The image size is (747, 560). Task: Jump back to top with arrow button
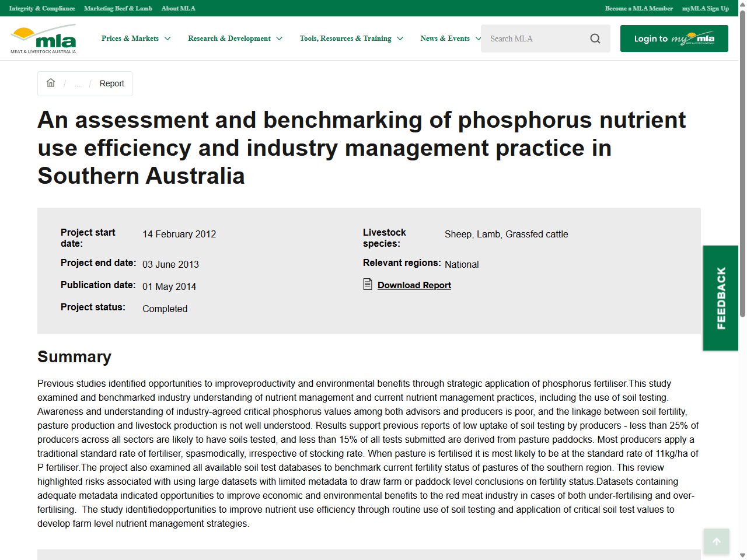pyautogui.click(x=717, y=541)
